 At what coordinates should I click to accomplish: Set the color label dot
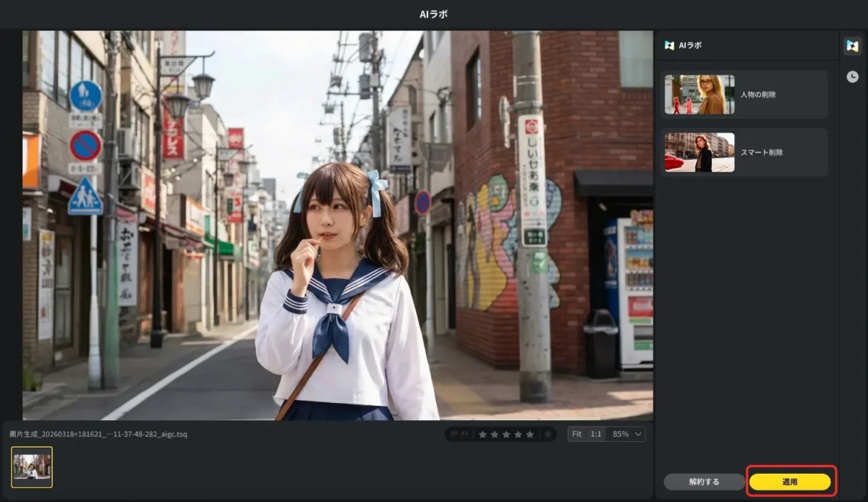click(548, 434)
